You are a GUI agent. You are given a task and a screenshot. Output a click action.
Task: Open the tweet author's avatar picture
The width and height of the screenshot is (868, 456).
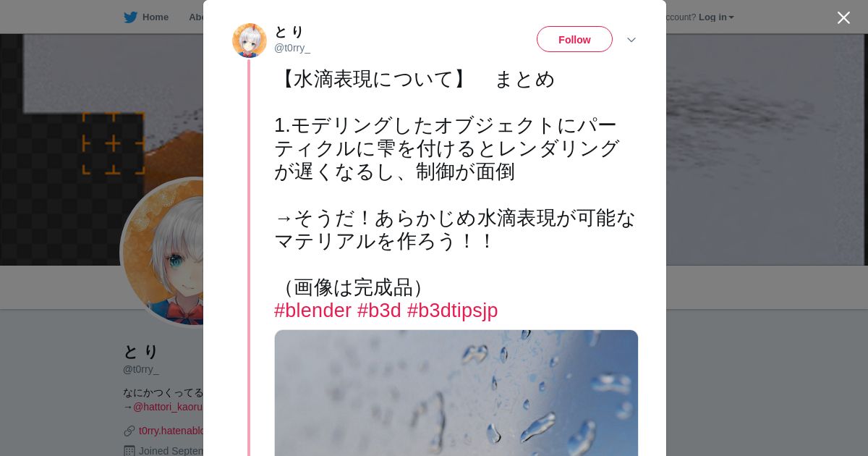click(250, 41)
